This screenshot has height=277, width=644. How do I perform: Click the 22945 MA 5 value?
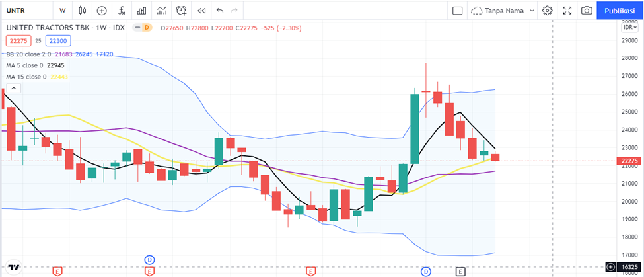(56, 65)
